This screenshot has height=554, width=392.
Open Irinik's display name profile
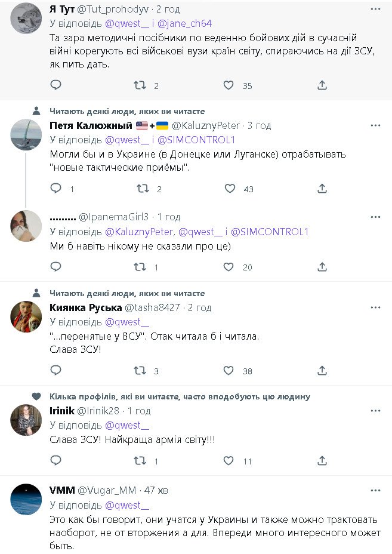point(61,411)
